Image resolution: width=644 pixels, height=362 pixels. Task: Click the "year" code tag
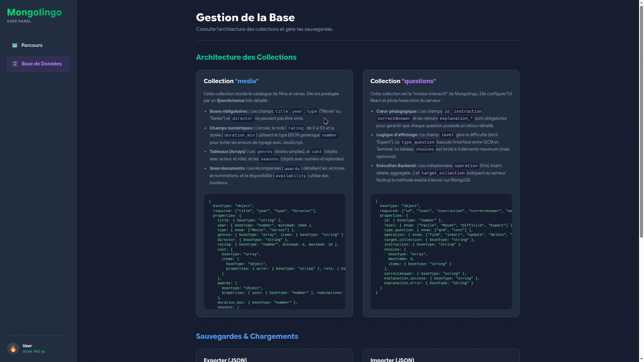click(297, 111)
